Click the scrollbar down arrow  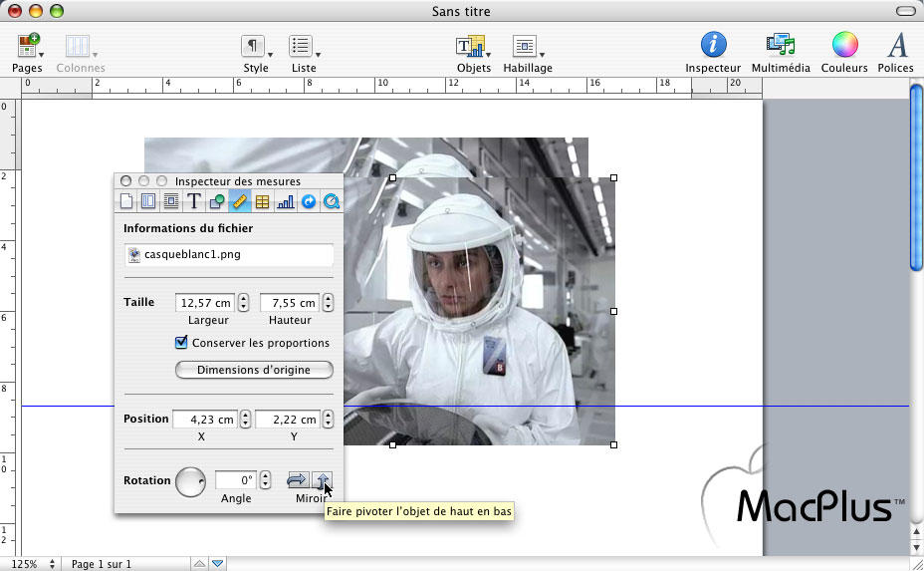[916, 548]
